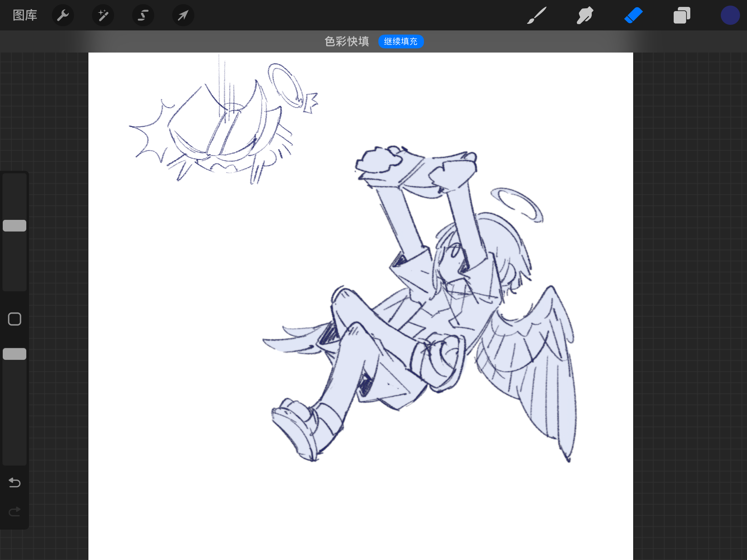Open the Actions wrench menu
The height and width of the screenshot is (560, 747).
click(x=63, y=15)
